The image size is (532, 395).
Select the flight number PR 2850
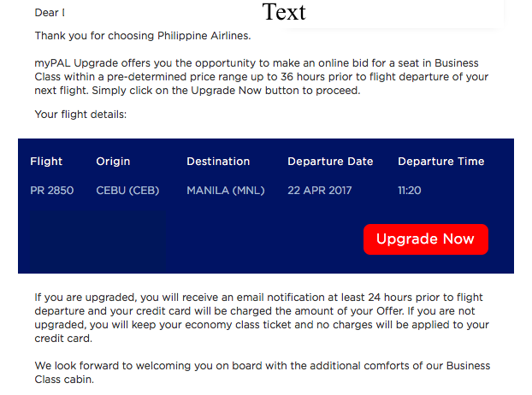[51, 190]
